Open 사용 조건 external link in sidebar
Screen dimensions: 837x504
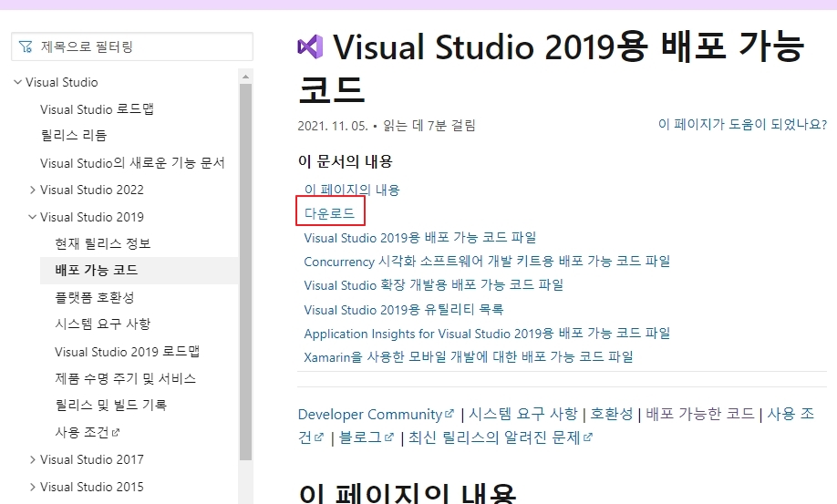(88, 433)
